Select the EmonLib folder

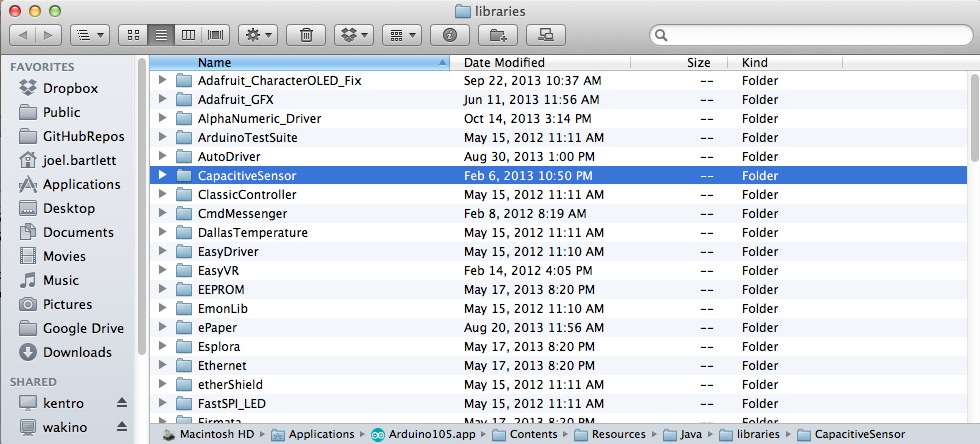(x=560, y=308)
